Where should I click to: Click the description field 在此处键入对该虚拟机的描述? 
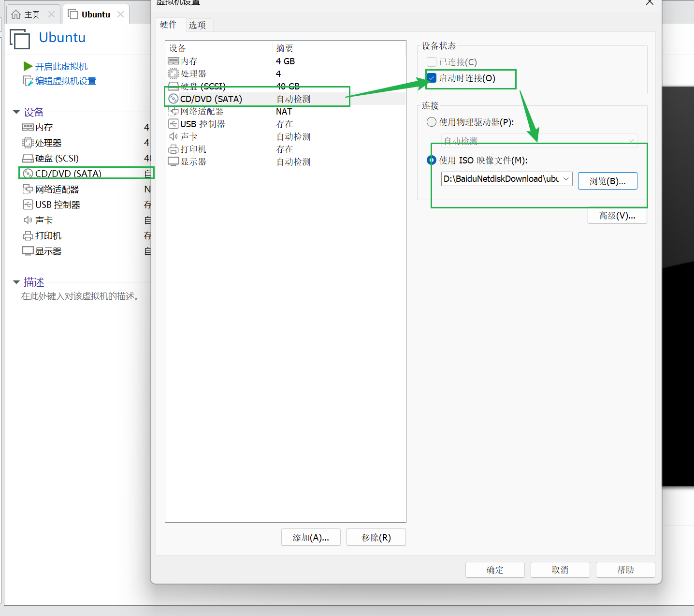81,296
